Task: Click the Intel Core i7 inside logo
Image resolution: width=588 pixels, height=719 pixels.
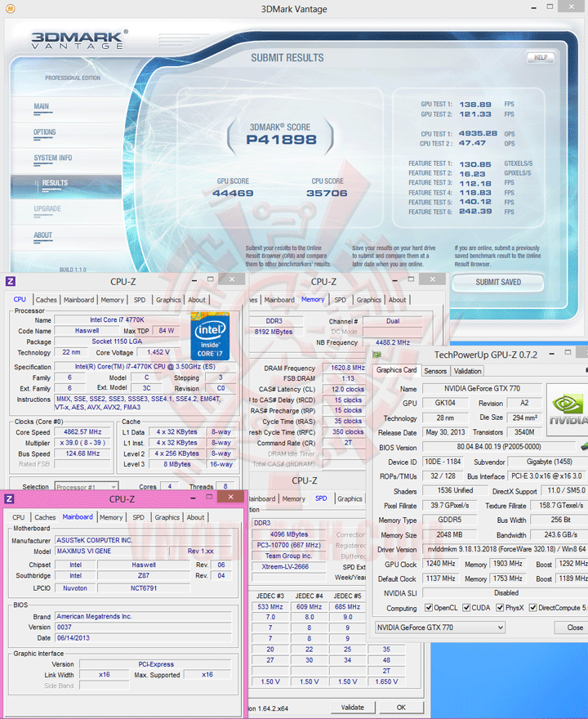Action: click(210, 336)
